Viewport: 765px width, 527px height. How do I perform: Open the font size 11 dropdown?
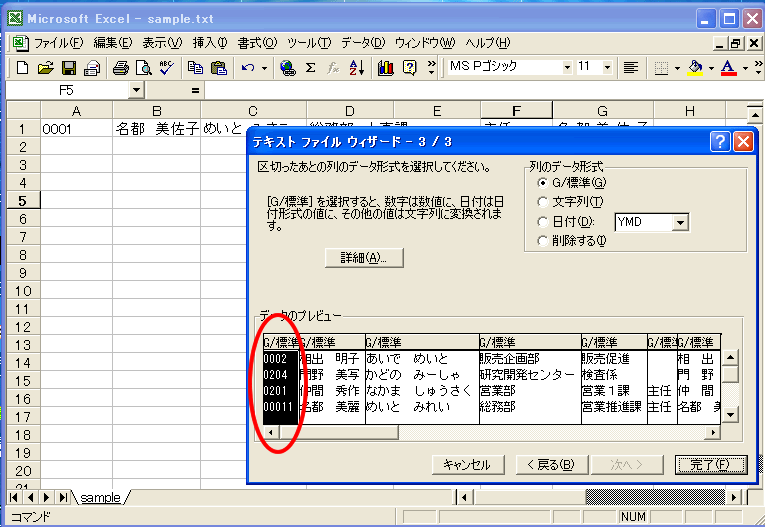pos(607,68)
